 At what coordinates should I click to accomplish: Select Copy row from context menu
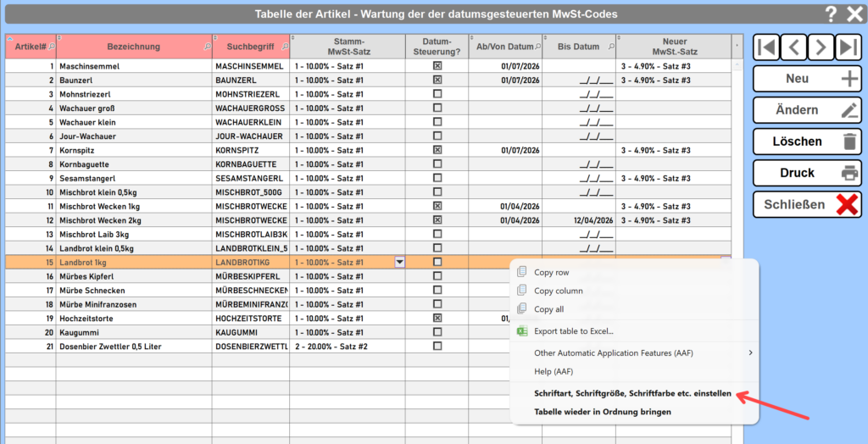[551, 272]
